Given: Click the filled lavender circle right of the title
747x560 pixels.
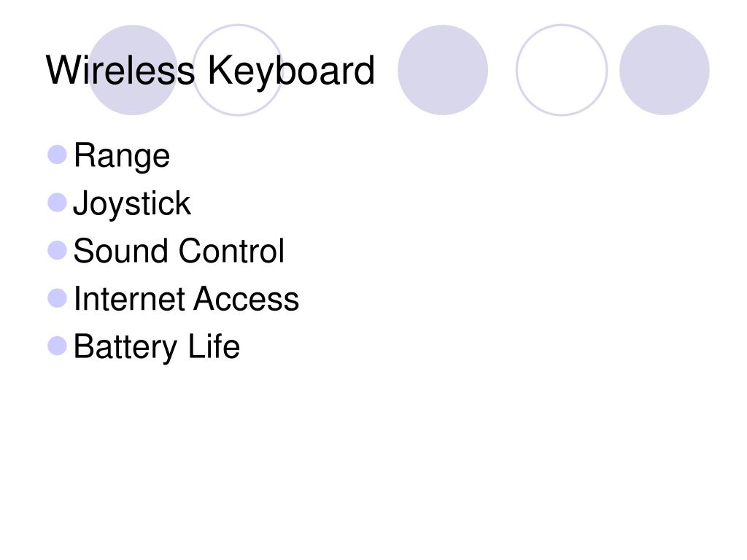Looking at the screenshot, I should pyautogui.click(x=443, y=70).
